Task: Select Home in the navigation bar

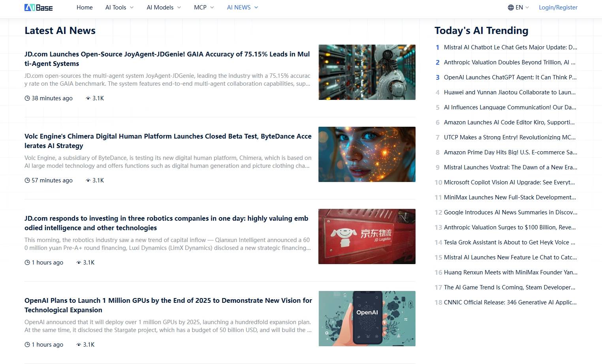Action: pyautogui.click(x=85, y=7)
